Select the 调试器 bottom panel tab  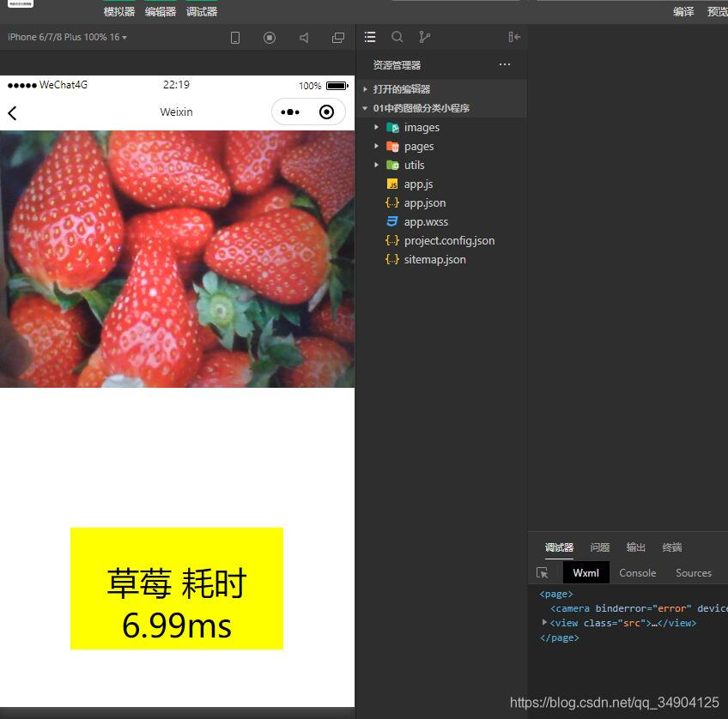tap(559, 547)
